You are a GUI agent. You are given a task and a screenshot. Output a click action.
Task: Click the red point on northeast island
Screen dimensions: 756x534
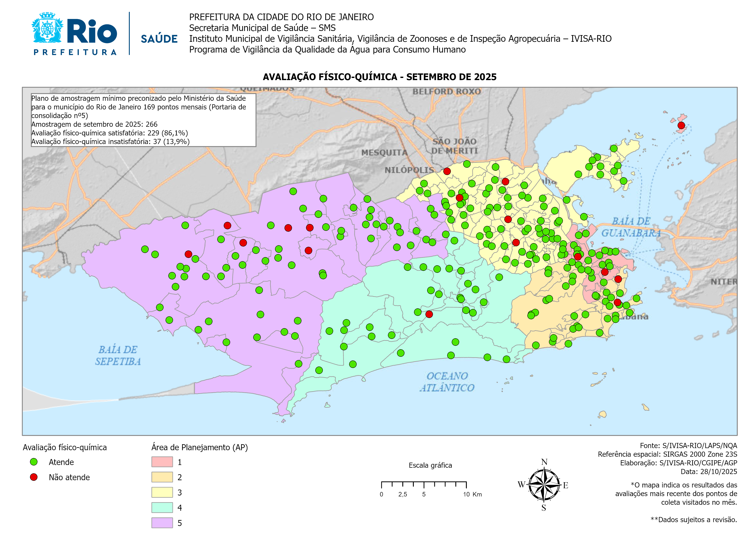tap(681, 125)
